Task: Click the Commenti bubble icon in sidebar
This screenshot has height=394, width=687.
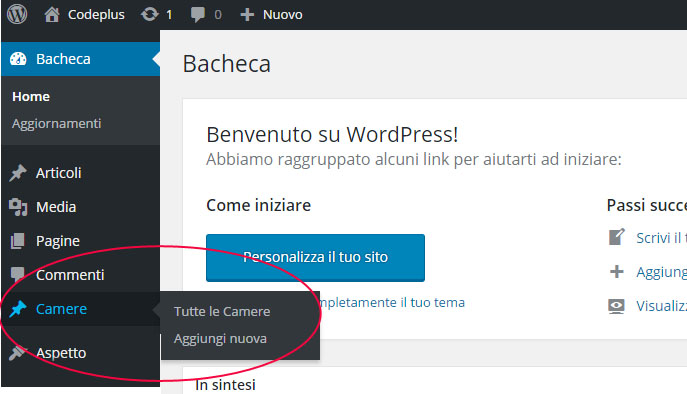Action: click(x=18, y=275)
